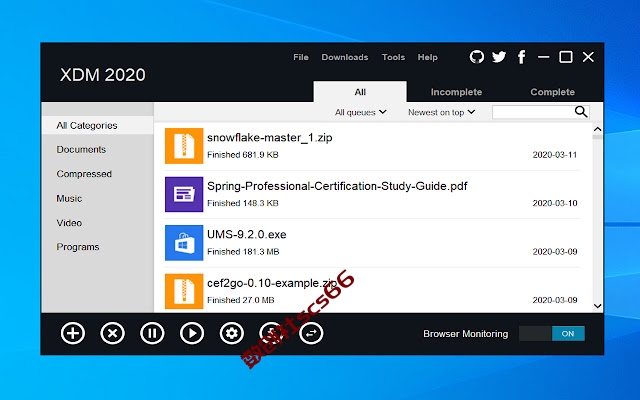Select the Documents category
640x400 pixels.
(81, 149)
